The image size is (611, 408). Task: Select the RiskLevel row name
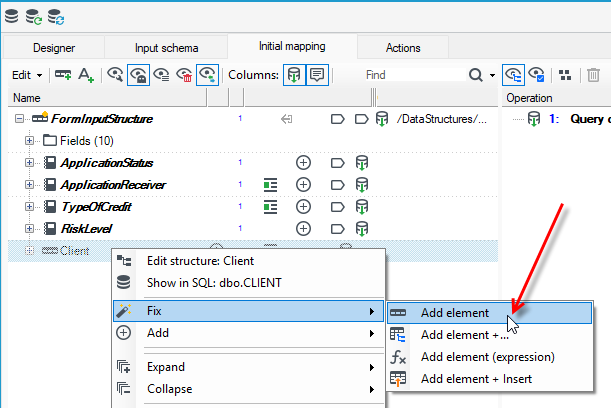(87, 229)
